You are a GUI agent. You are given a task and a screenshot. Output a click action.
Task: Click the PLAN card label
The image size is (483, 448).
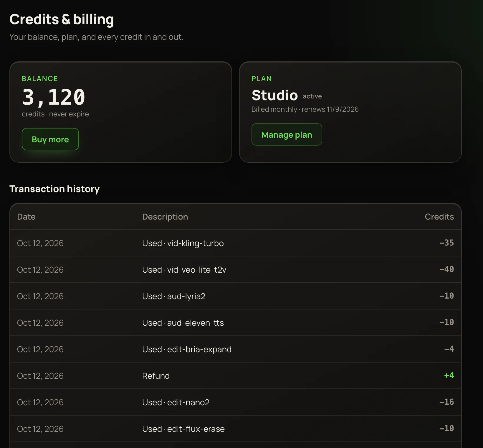(262, 79)
